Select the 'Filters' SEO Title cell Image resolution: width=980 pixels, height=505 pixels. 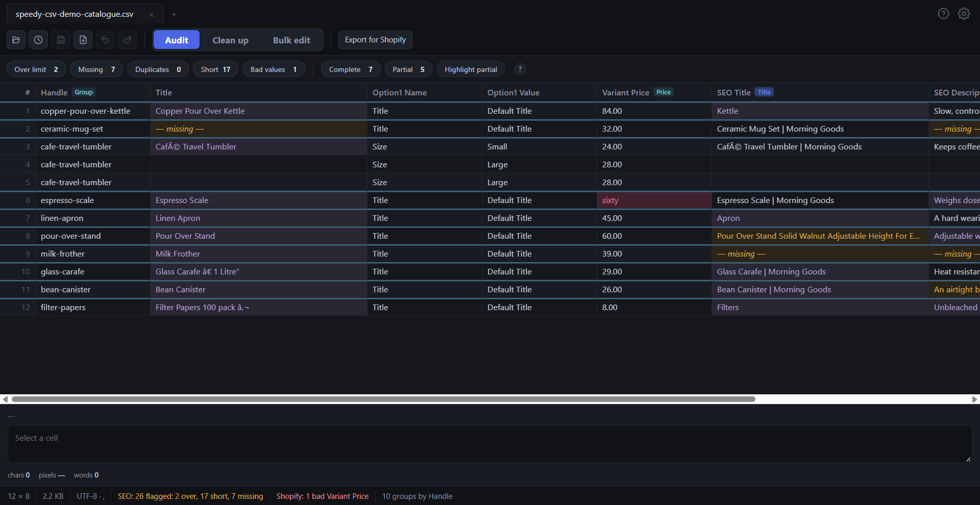pos(820,308)
